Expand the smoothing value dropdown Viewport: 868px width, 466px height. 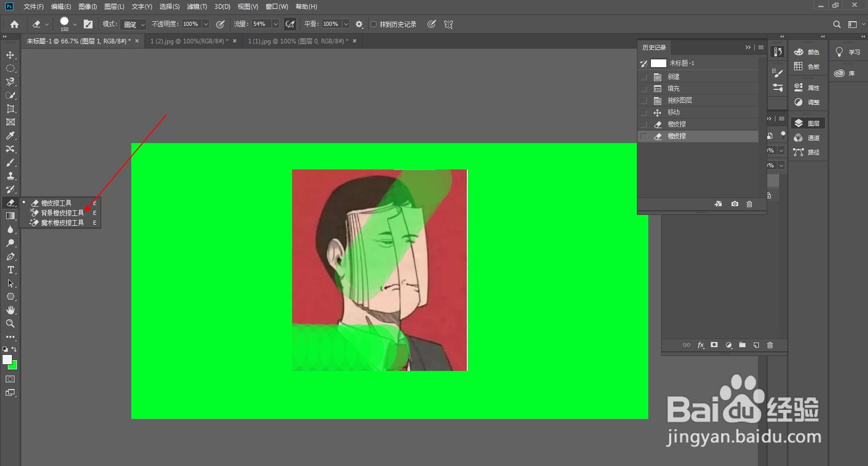pos(346,24)
